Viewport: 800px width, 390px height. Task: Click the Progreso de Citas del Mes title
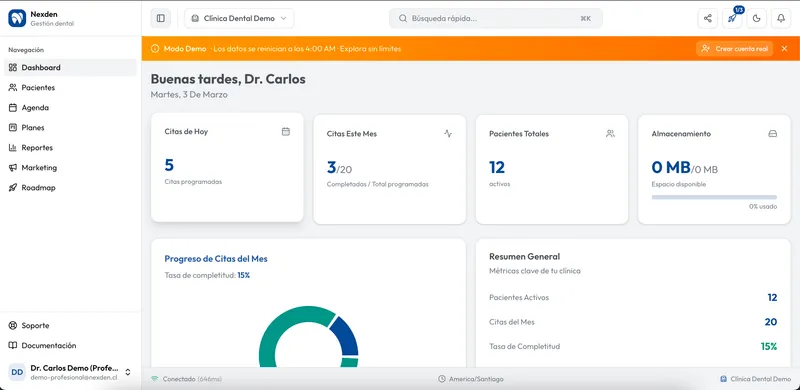(x=216, y=259)
